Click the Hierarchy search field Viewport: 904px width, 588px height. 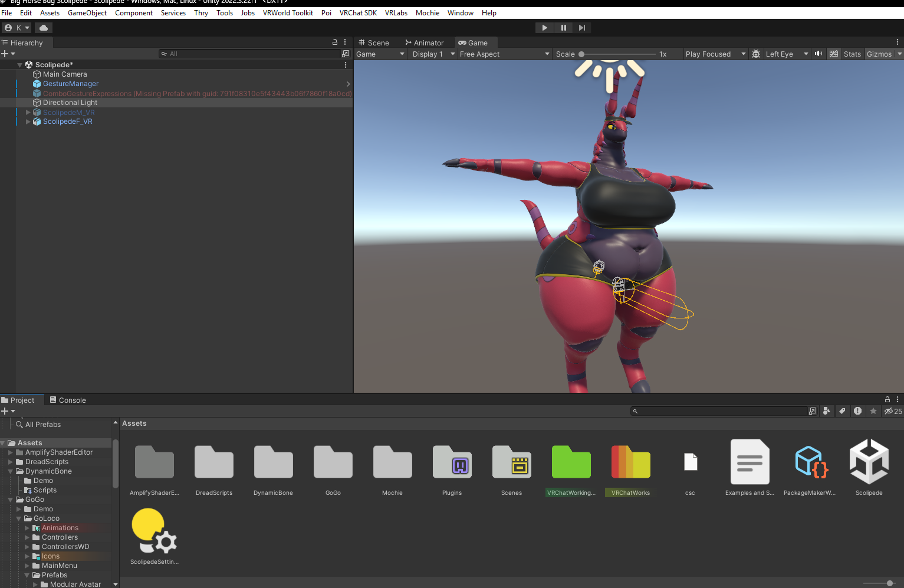(250, 54)
